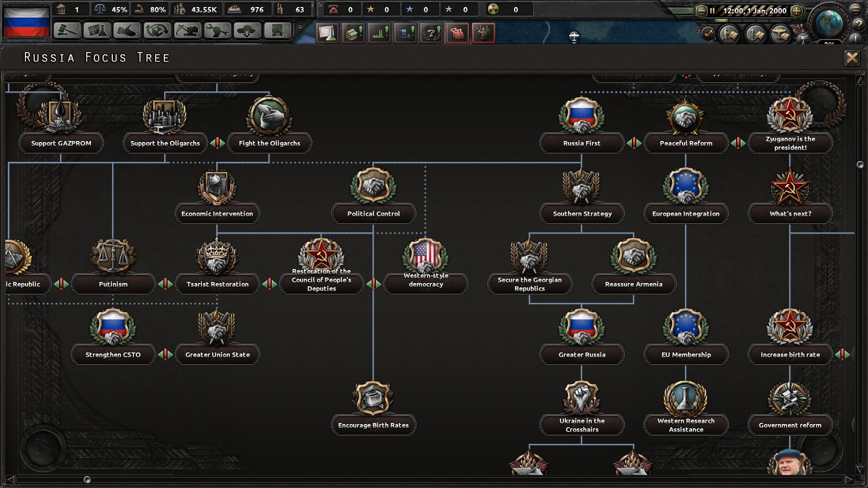Click the vertical scrollbar thumb
Screen dimensions: 868x488
click(x=860, y=165)
